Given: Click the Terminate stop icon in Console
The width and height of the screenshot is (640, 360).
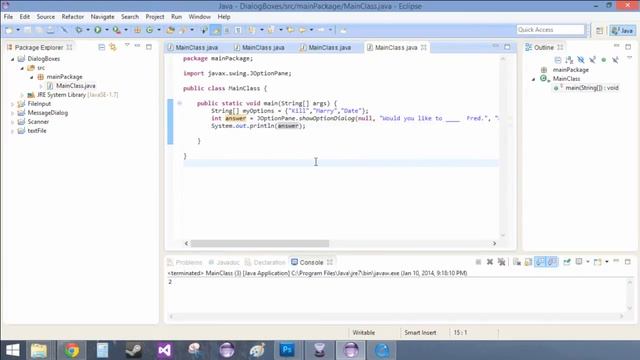Looking at the screenshot, I should [478, 262].
